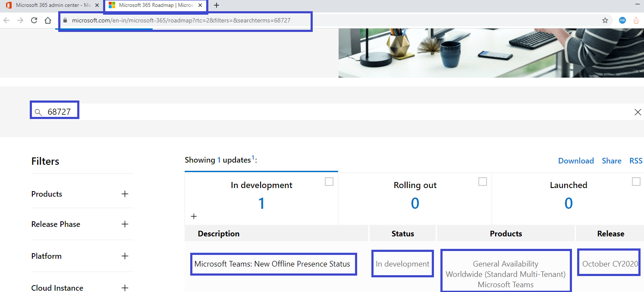Screen dimensions: 644x292
Task: Reload the page with the refresh icon
Action: tap(34, 20)
